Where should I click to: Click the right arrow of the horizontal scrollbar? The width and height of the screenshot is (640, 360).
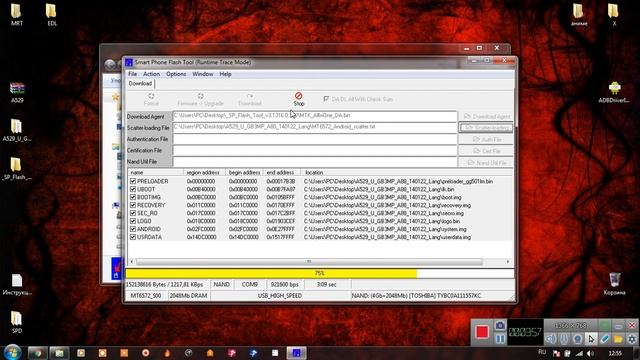[x=507, y=262]
